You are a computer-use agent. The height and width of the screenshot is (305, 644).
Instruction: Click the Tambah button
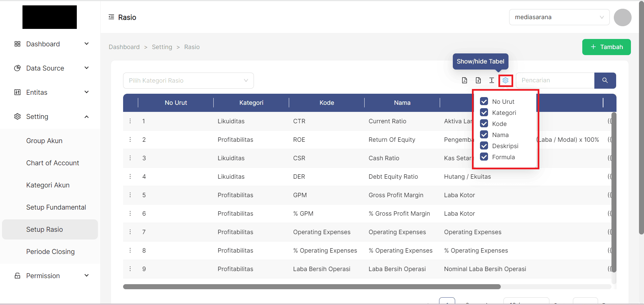tap(606, 47)
